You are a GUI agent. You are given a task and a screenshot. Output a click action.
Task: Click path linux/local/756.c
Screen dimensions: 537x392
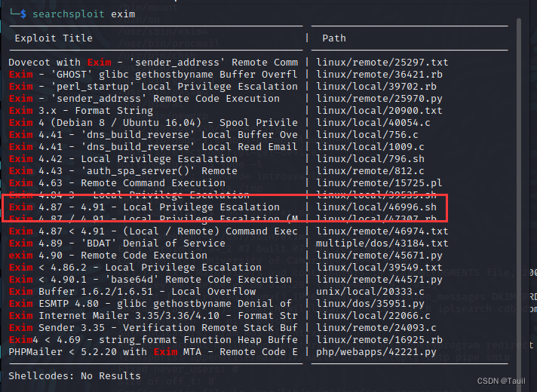[x=367, y=134]
